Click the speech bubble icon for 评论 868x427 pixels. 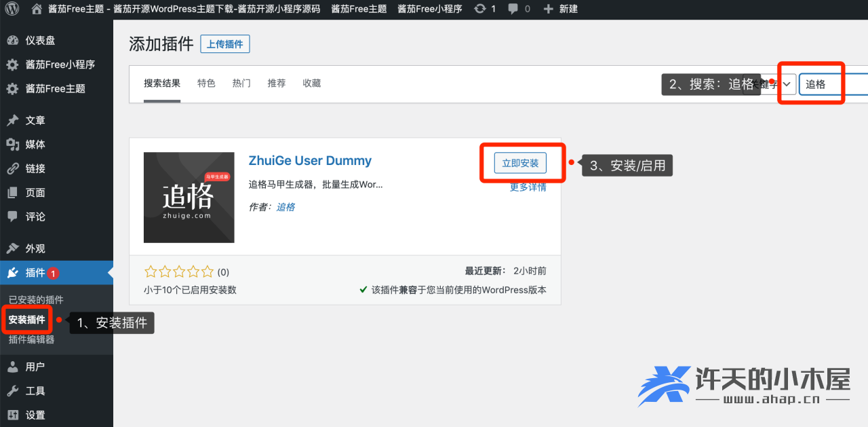click(x=12, y=217)
